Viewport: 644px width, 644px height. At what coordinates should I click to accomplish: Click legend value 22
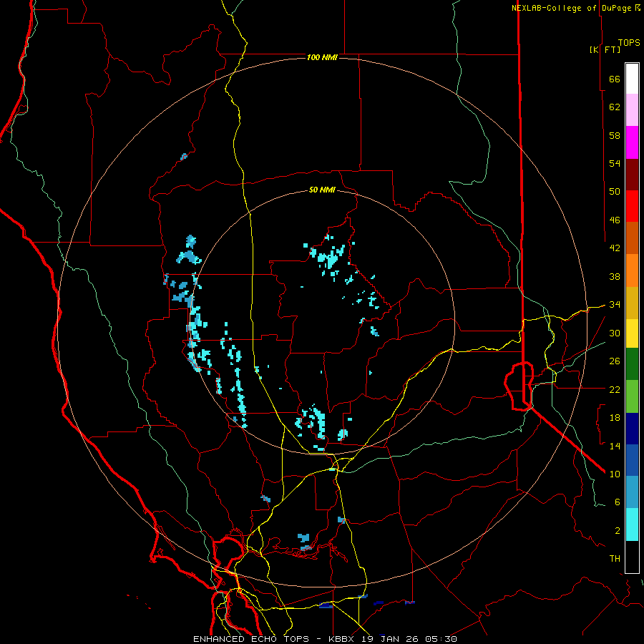click(x=615, y=389)
